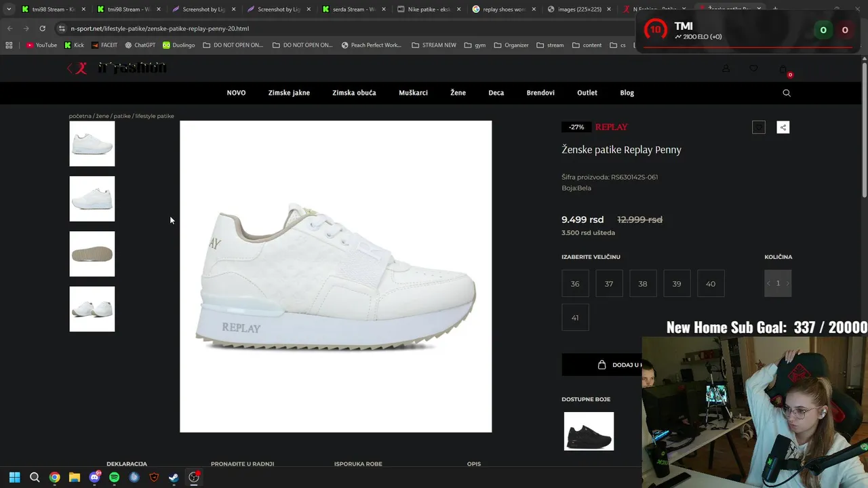The height and width of the screenshot is (488, 868).
Task: Click REPLAY brand link
Action: [611, 127]
